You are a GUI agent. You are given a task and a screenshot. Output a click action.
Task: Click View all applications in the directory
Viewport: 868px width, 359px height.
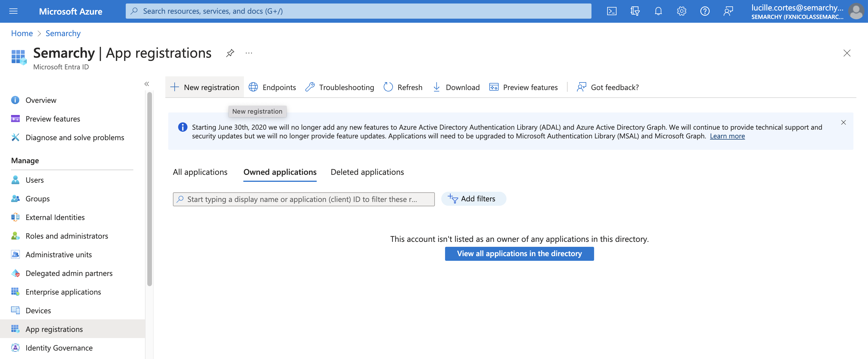[x=519, y=253]
